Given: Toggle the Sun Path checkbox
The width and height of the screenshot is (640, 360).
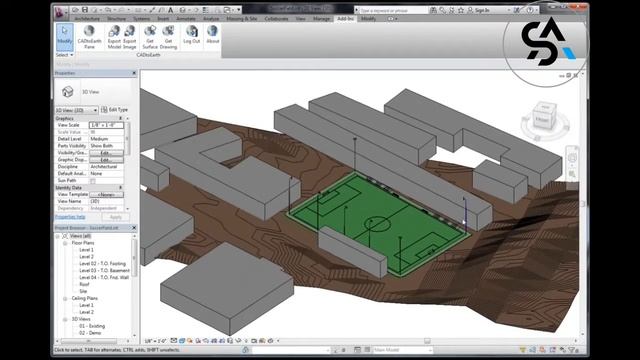Looking at the screenshot, I should coord(93,180).
